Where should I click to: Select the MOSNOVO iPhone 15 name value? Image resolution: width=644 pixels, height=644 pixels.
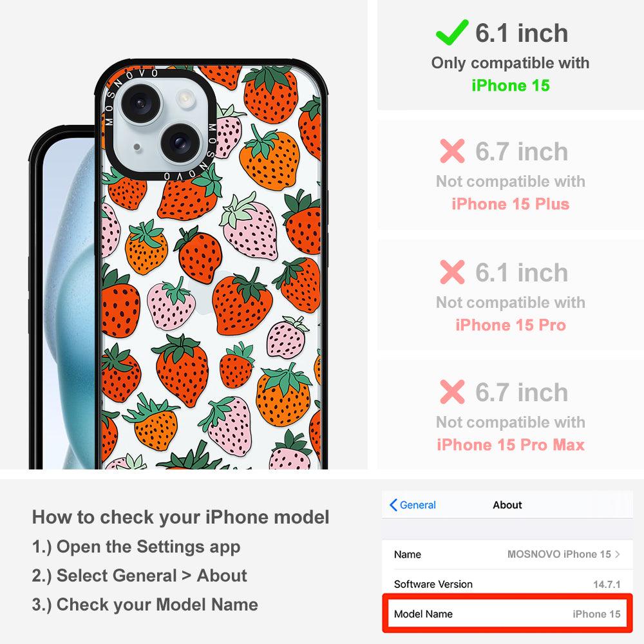[559, 554]
